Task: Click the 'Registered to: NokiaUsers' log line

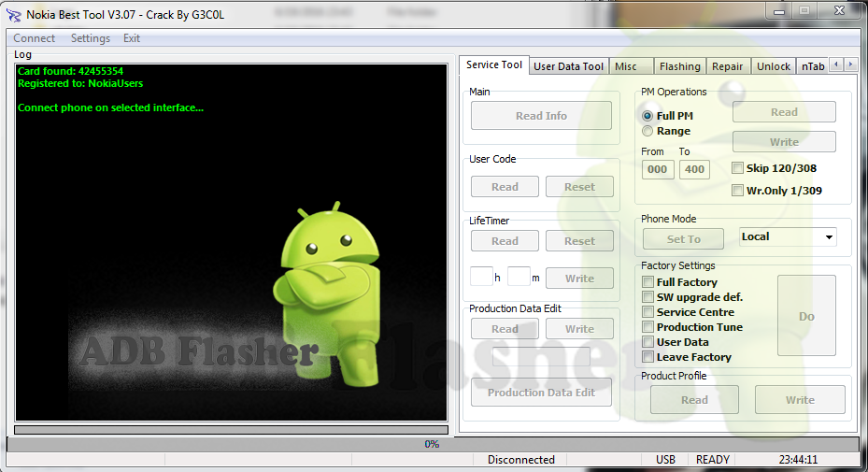Action: point(80,84)
